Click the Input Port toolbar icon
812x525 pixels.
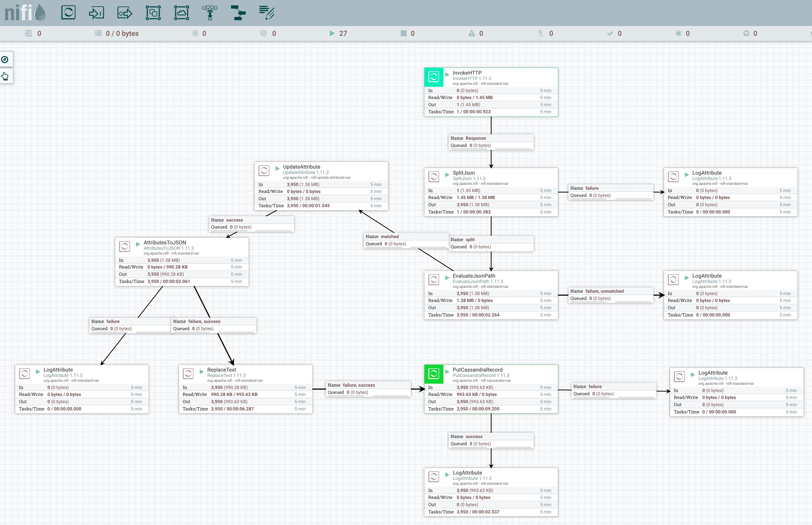(x=97, y=13)
